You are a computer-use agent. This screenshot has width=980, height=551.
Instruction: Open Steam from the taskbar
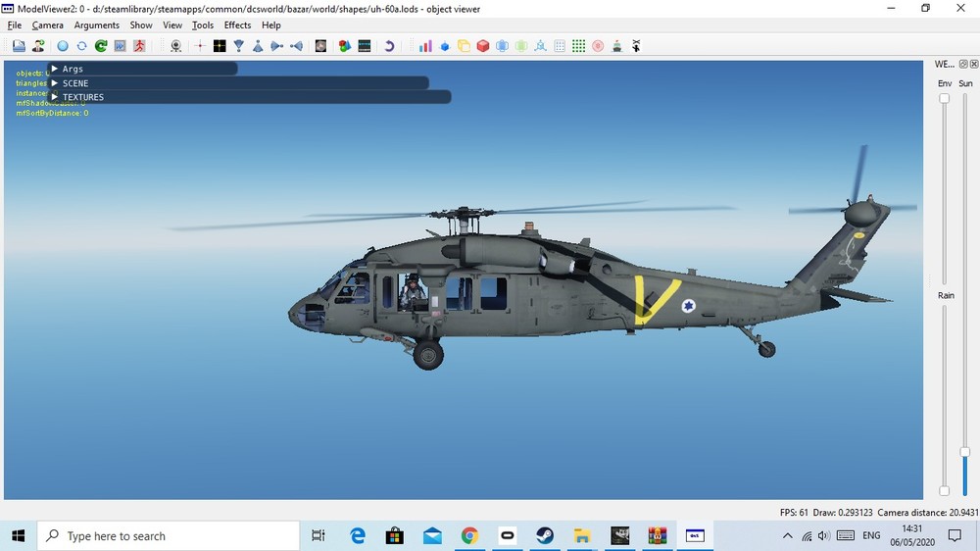[x=544, y=536]
